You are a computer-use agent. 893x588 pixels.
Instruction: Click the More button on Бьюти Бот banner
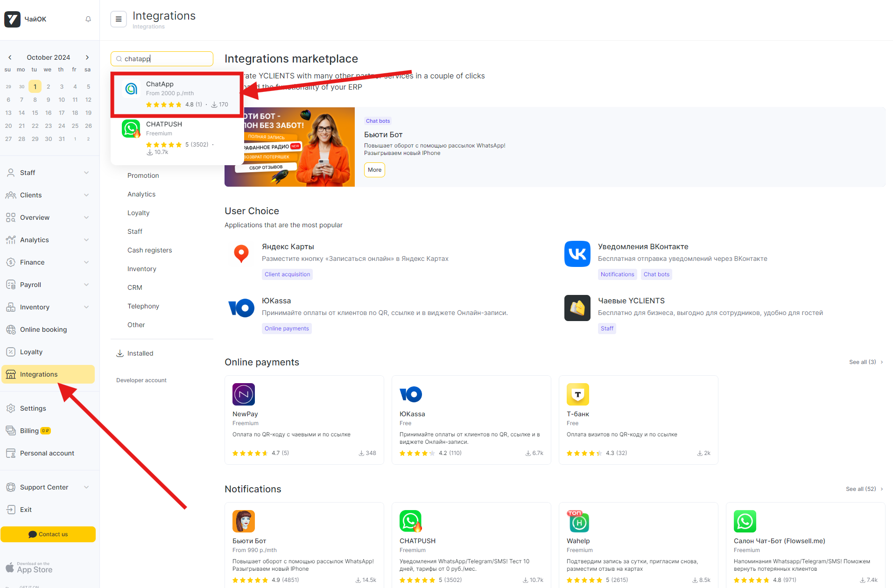pos(374,170)
